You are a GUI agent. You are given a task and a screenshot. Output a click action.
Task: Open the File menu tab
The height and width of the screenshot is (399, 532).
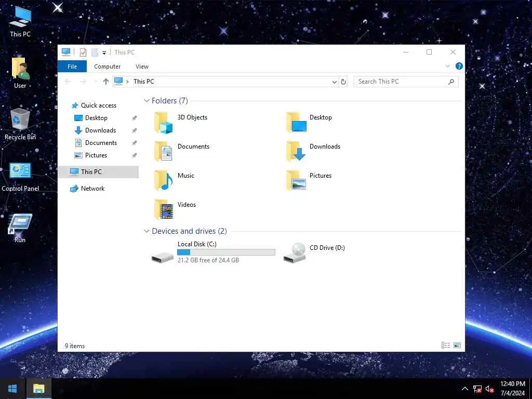coord(72,66)
